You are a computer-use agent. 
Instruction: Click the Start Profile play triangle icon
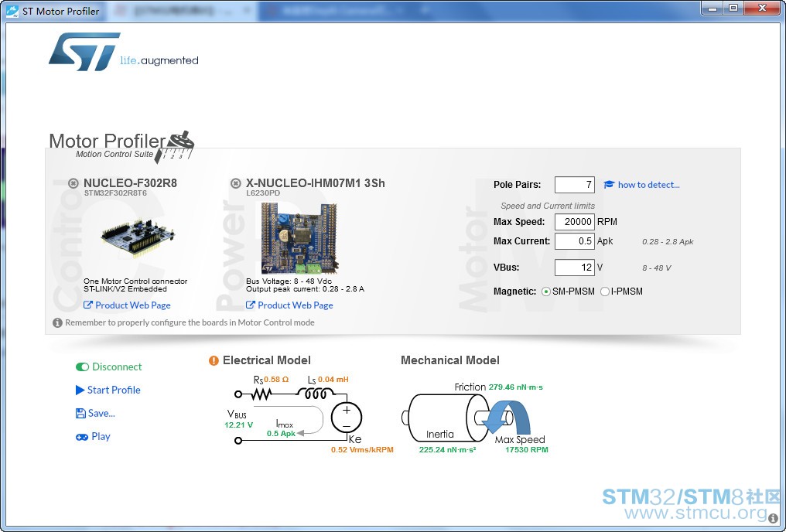coord(80,390)
